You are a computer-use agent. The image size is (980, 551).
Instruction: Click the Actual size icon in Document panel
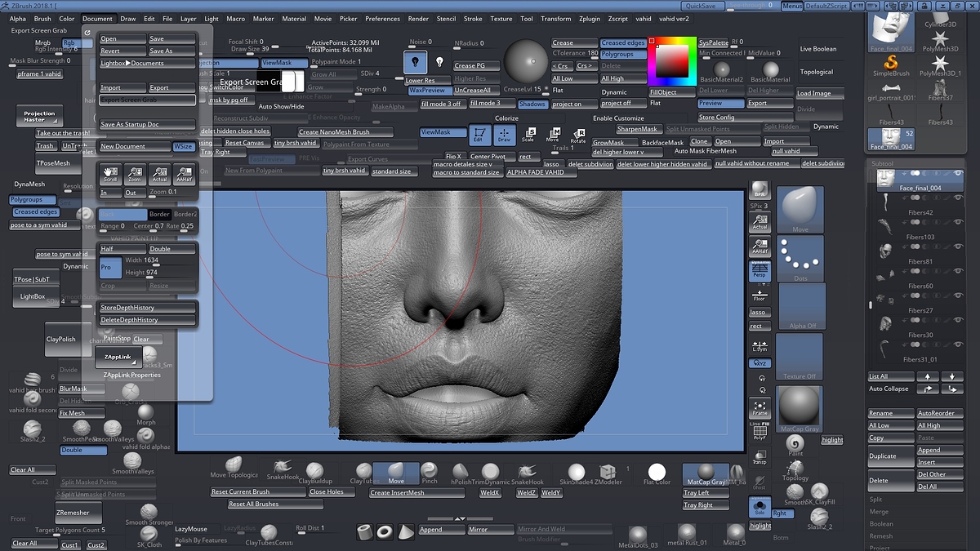[x=160, y=175]
